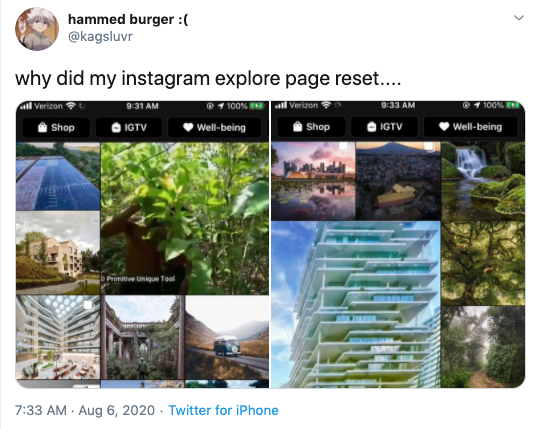Open the @kagsluvr handle link
Screen dimensions: 537x429
pos(100,36)
